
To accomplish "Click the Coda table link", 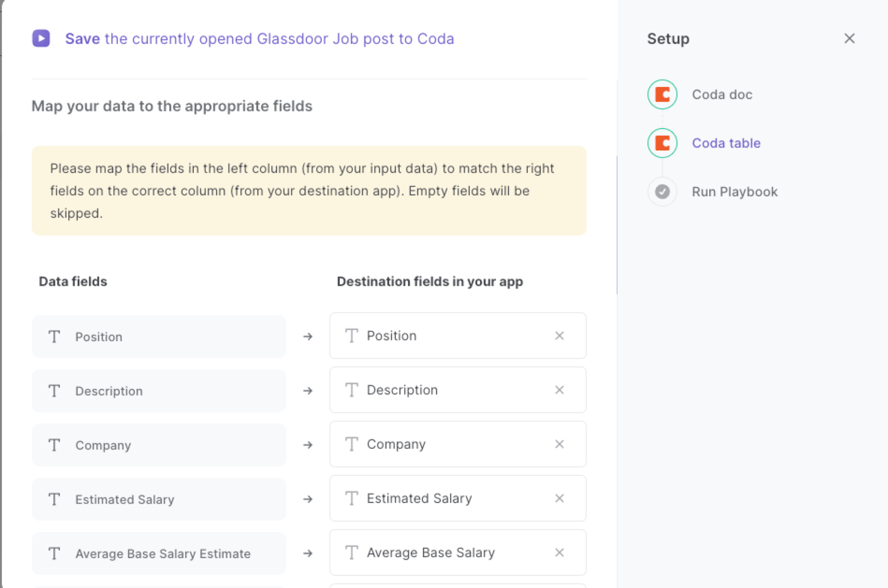I will pos(726,143).
